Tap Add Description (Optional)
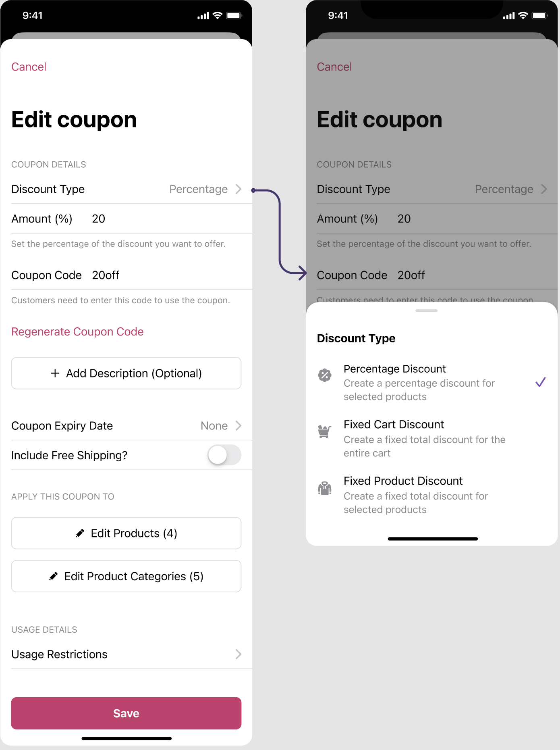 click(x=126, y=373)
